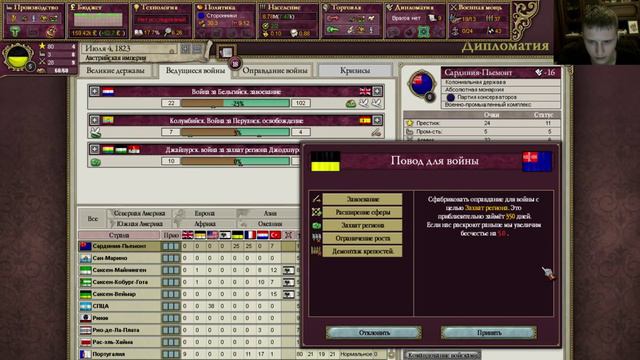Set priority bars for США
The image size is (640, 360).
click(x=171, y=306)
